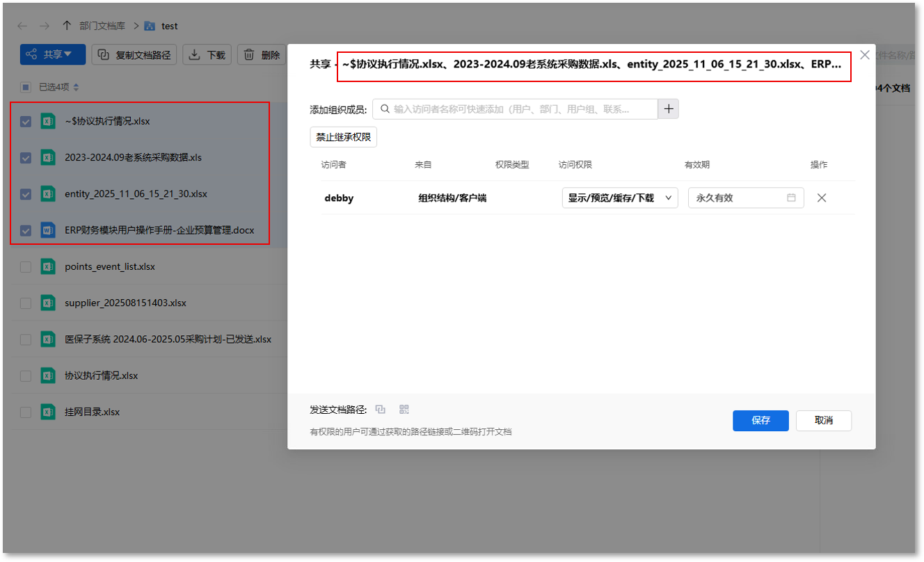Click the sort arrows next to 已选4项
Image resolution: width=924 pixels, height=562 pixels.
coord(77,88)
